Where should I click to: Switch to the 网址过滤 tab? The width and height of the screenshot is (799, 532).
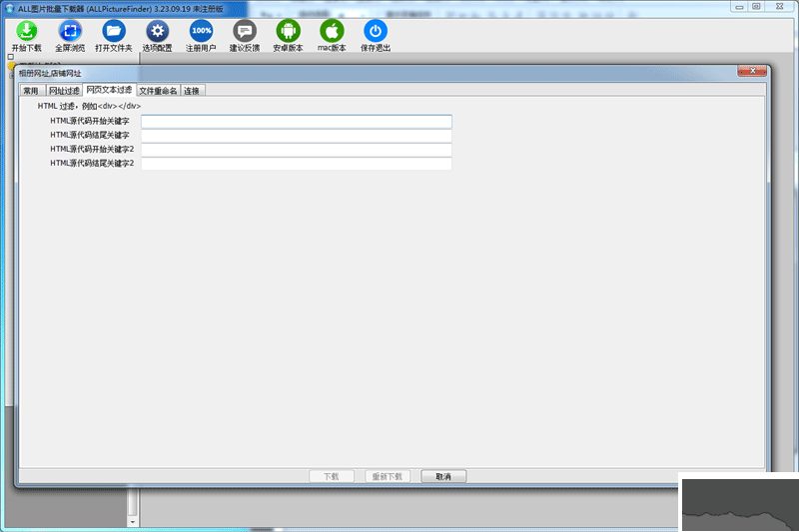(x=64, y=91)
